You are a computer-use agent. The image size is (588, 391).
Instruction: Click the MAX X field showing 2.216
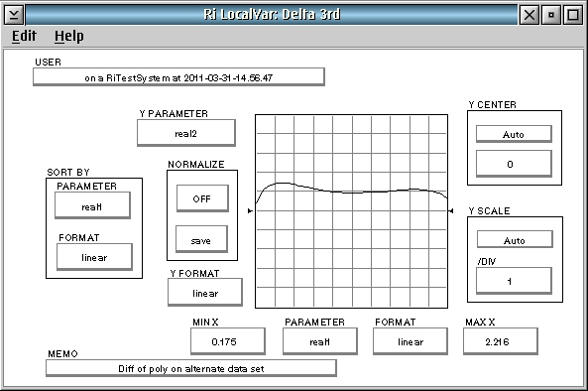pos(501,341)
